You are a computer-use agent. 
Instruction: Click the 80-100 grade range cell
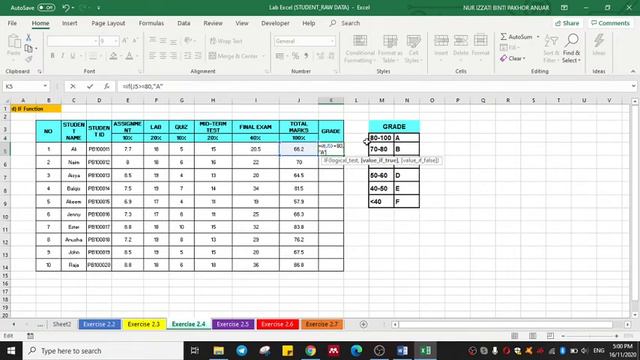click(381, 138)
